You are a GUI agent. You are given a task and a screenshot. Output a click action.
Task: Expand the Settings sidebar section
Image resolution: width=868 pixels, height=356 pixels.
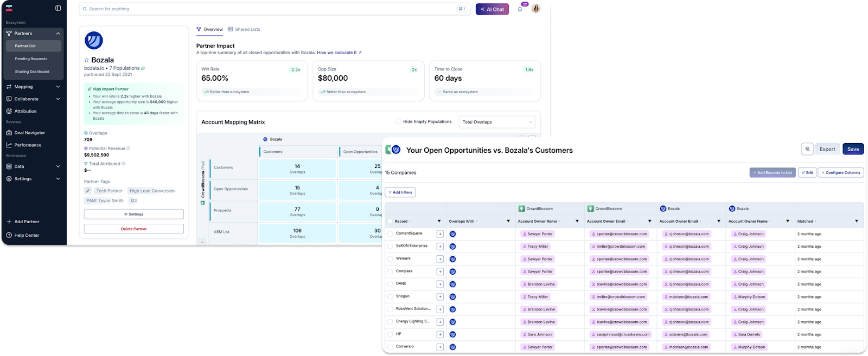58,179
